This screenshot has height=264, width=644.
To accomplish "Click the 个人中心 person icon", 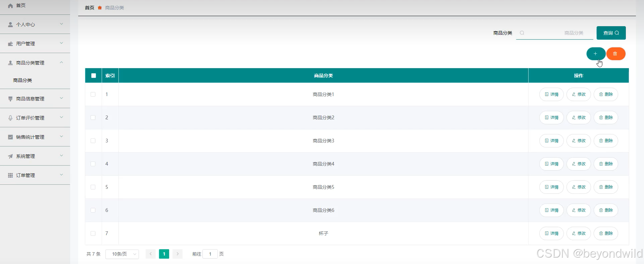I will point(10,25).
